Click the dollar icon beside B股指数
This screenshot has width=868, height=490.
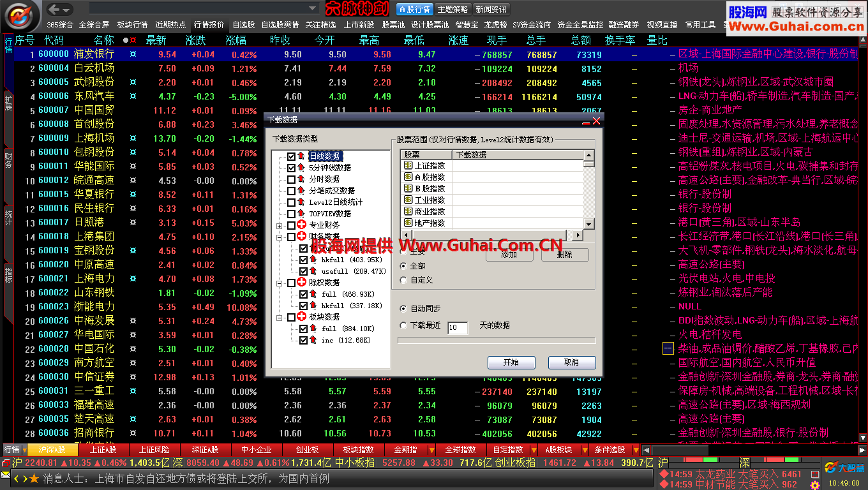[407, 188]
